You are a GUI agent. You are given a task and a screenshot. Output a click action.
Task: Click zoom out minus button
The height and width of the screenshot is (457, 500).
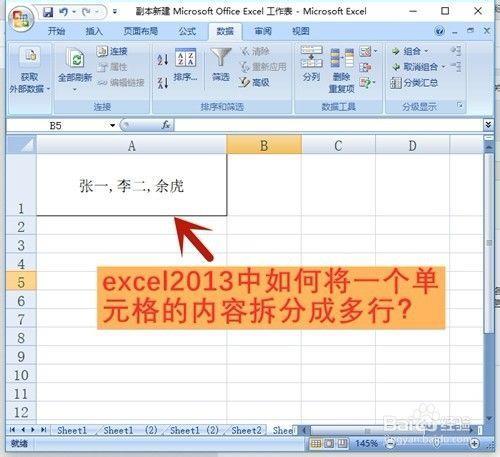point(390,443)
